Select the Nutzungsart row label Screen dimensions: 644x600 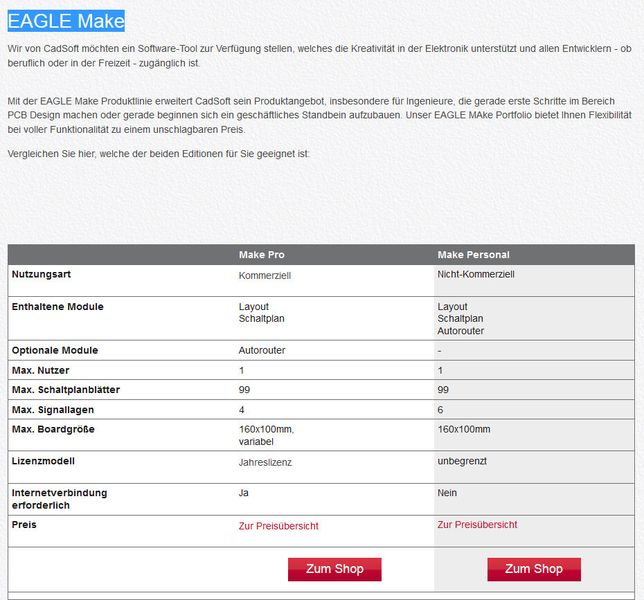point(41,274)
